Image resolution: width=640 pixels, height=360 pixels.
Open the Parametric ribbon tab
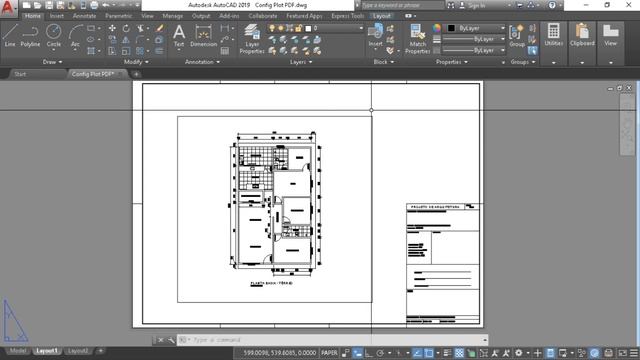(118, 16)
